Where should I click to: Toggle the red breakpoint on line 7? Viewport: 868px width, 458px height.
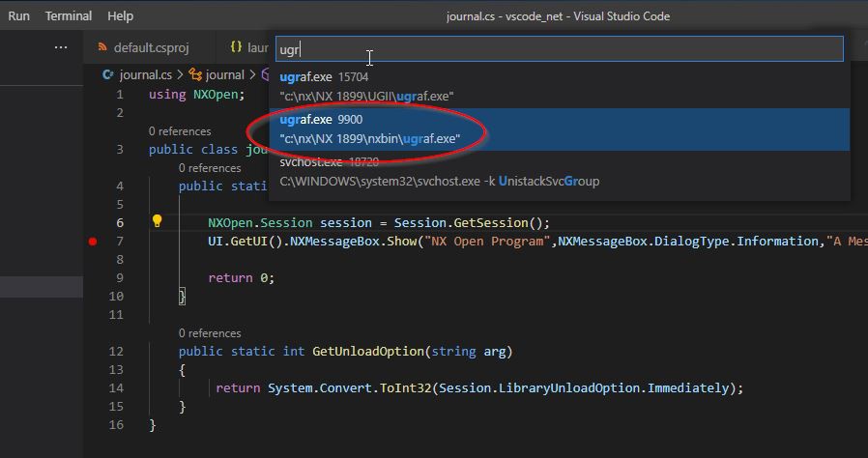point(93,242)
